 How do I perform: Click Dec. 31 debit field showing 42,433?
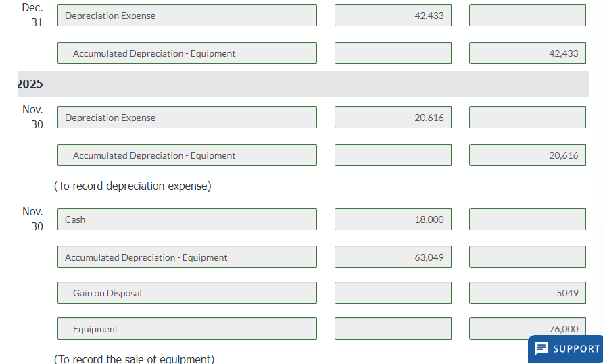tap(393, 16)
